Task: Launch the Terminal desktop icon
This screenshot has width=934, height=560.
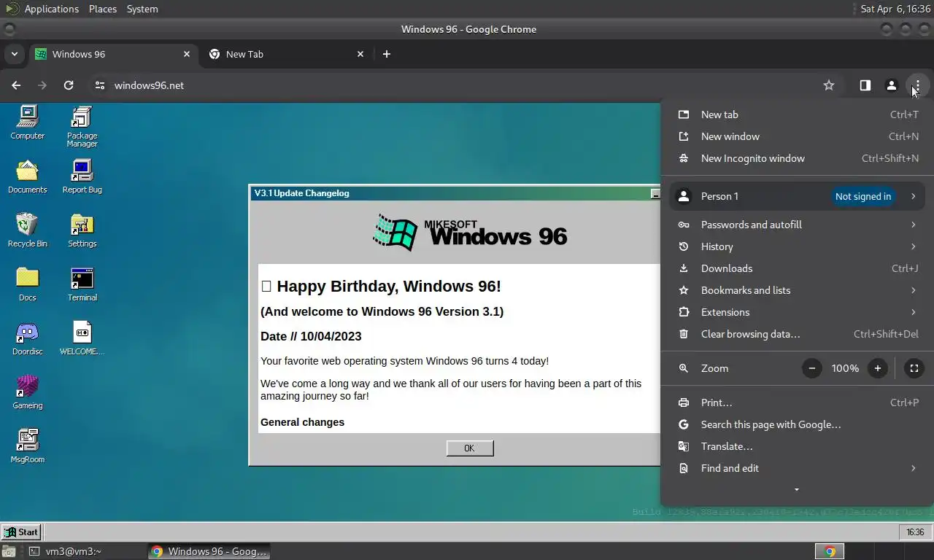Action: tap(82, 284)
